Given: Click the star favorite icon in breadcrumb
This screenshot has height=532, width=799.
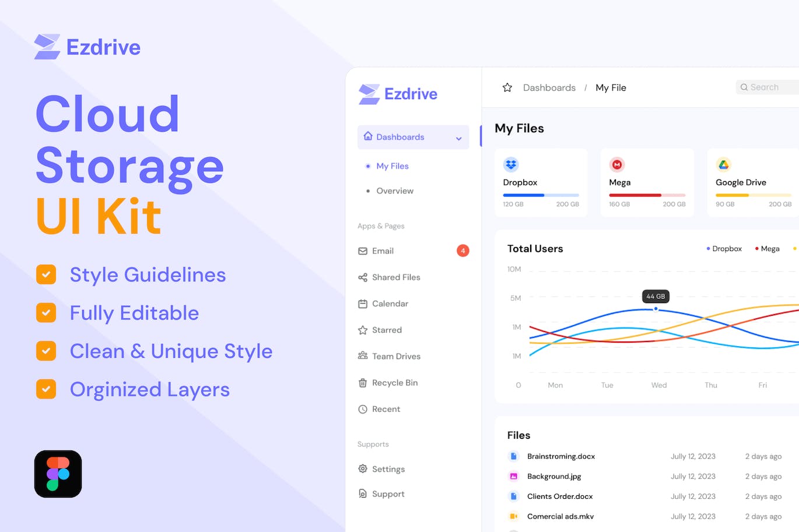Looking at the screenshot, I should [x=507, y=87].
